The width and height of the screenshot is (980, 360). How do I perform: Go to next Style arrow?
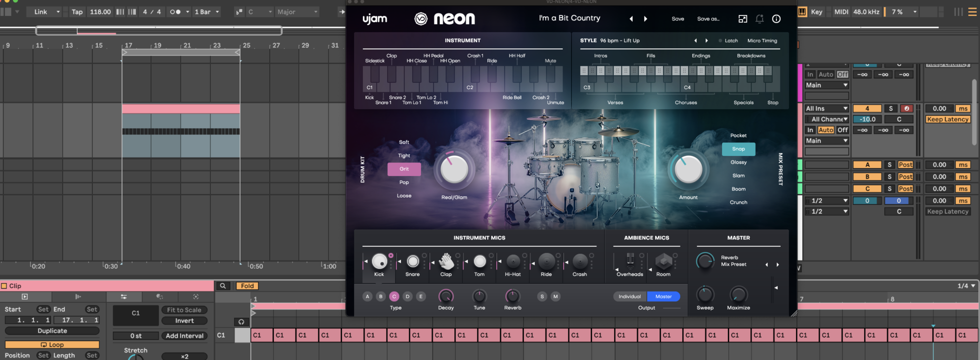(x=706, y=40)
